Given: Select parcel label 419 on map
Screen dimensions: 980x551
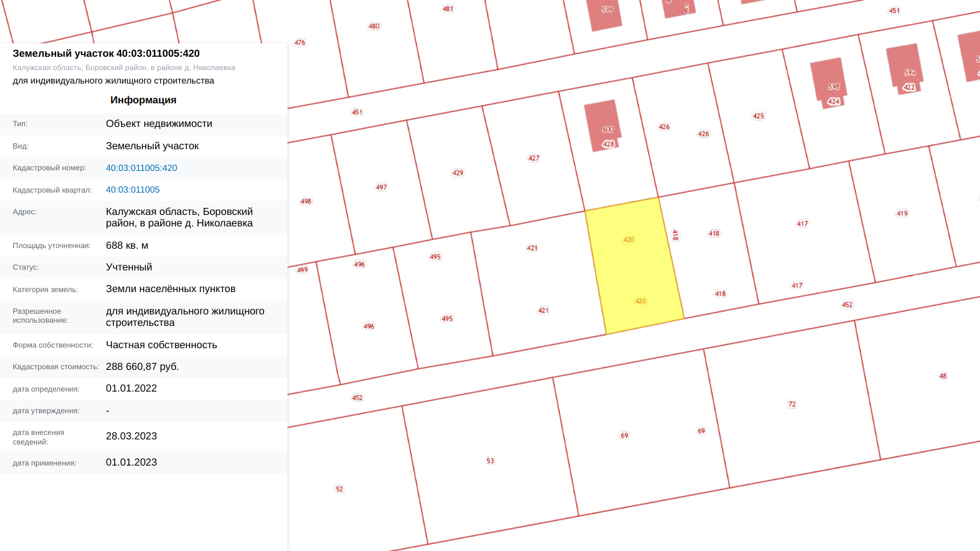Looking at the screenshot, I should (902, 214).
